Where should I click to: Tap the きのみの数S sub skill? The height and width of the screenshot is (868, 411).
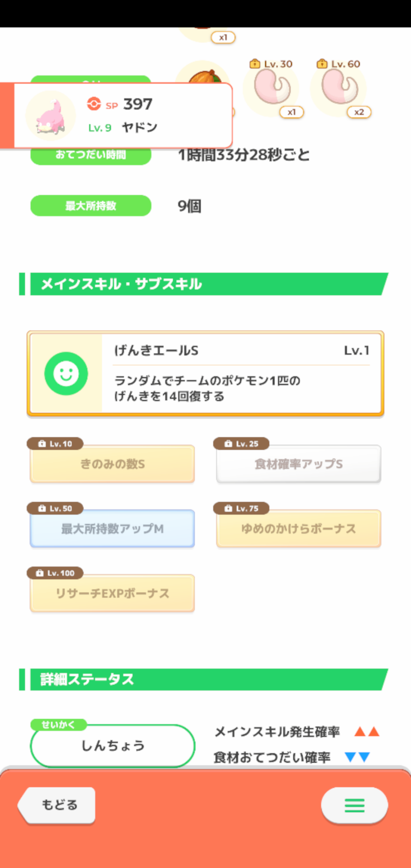pyautogui.click(x=112, y=464)
